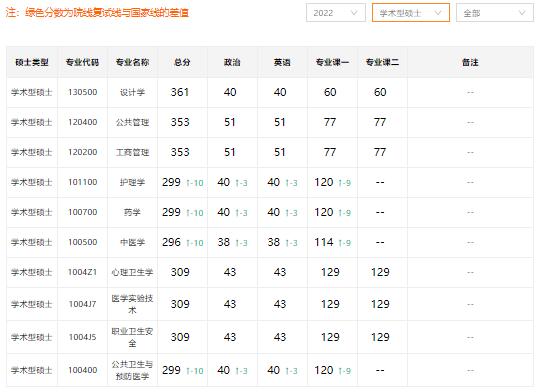Click the 硕士类型 column header
The image size is (538, 392).
pos(32,62)
